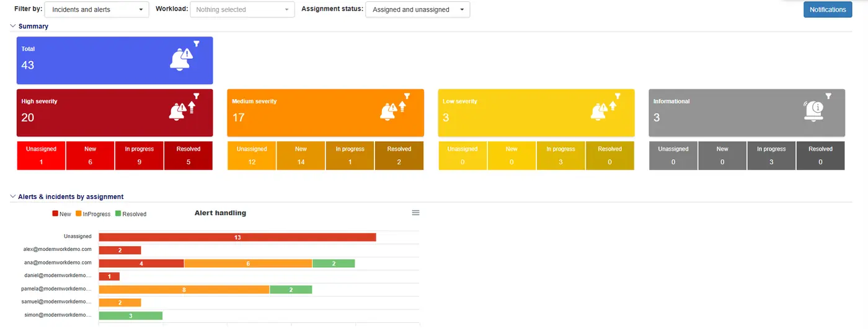
Task: Click the Medium severity count 17
Action: pos(239,117)
